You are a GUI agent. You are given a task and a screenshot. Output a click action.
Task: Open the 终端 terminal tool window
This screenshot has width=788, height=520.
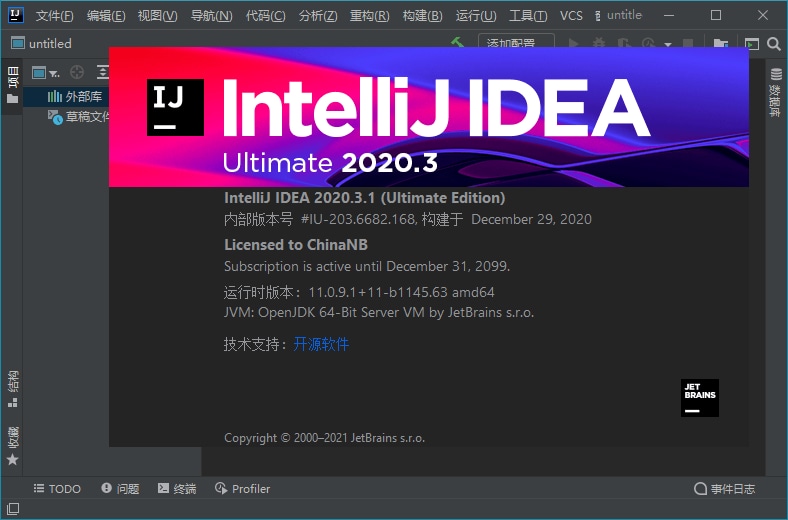click(x=177, y=488)
